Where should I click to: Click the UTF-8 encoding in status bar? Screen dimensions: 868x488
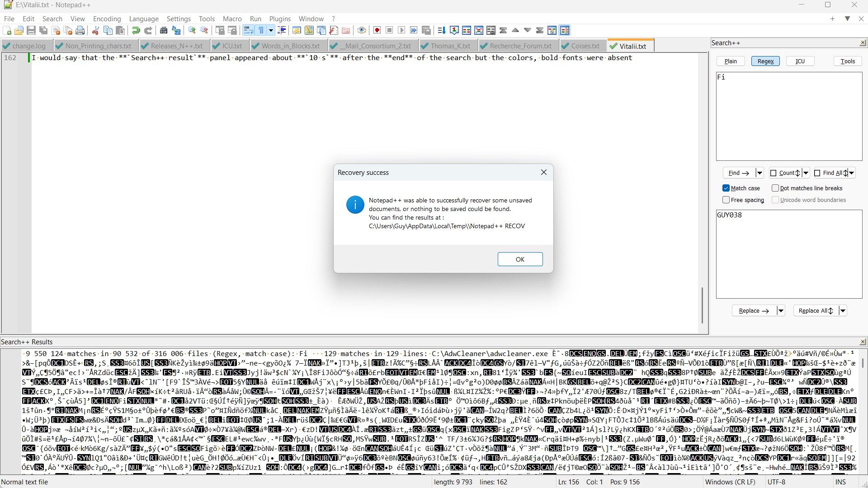776,482
